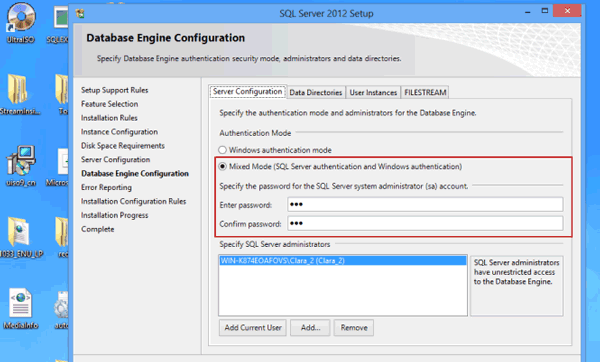Click Database Engine Configuration sidebar step
The width and height of the screenshot is (600, 362).
(135, 174)
